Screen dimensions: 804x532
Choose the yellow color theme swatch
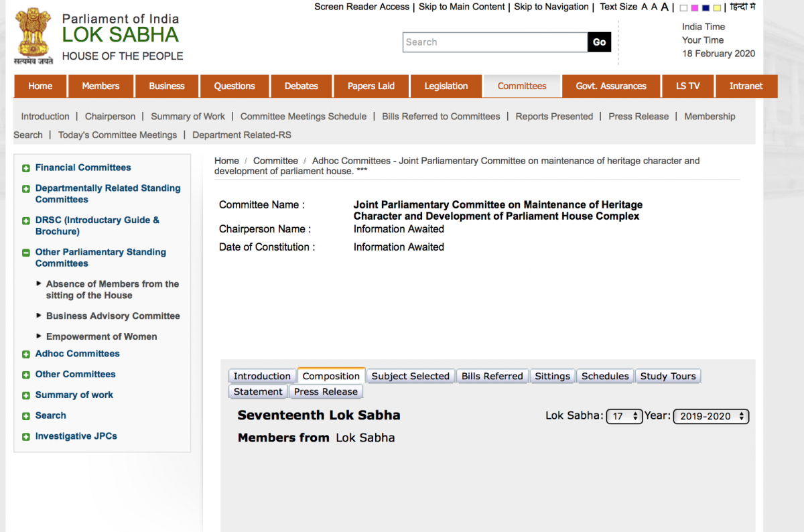pos(717,8)
